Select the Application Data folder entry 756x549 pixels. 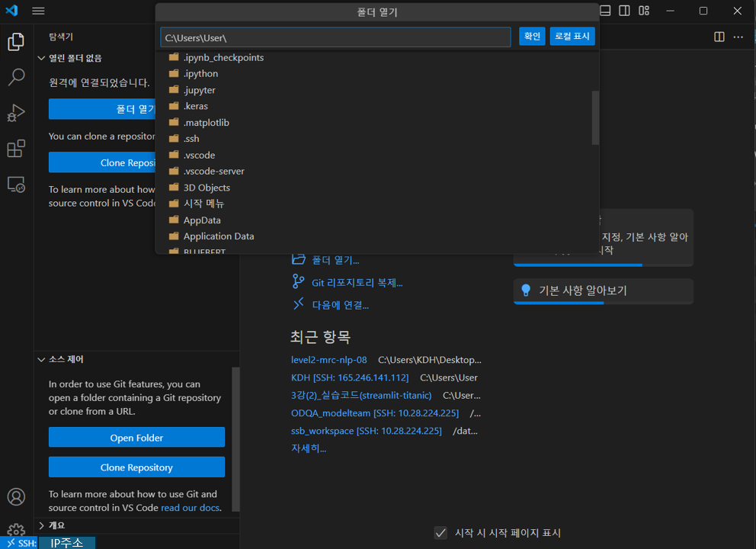click(x=377, y=236)
